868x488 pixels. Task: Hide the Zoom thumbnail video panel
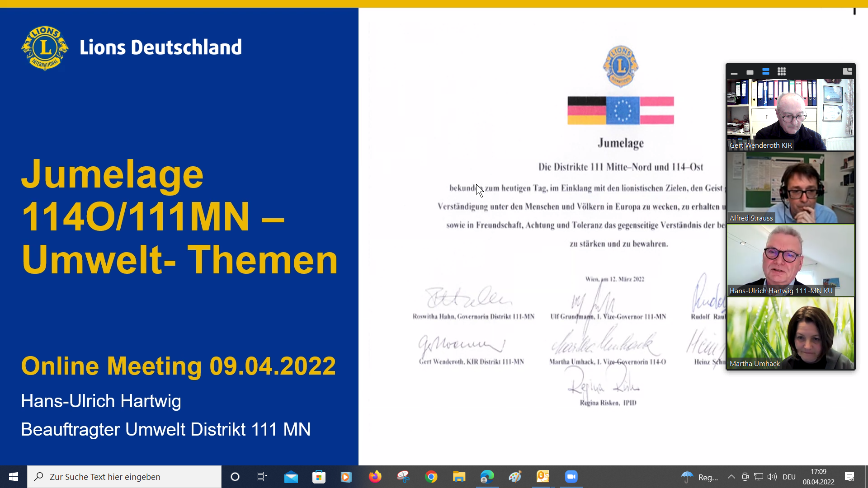[x=734, y=72]
